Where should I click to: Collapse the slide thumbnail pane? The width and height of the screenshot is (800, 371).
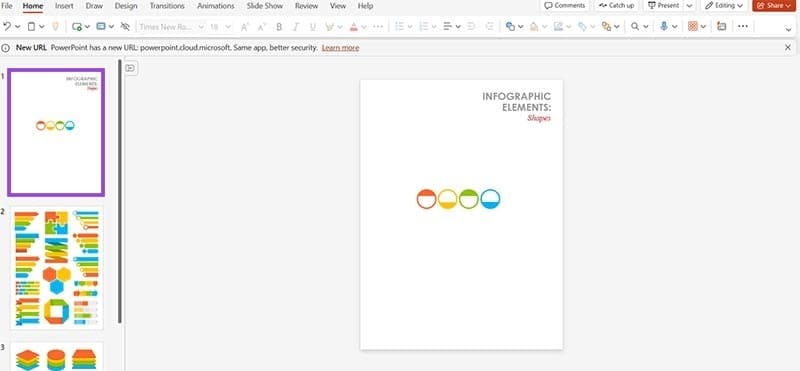point(131,67)
